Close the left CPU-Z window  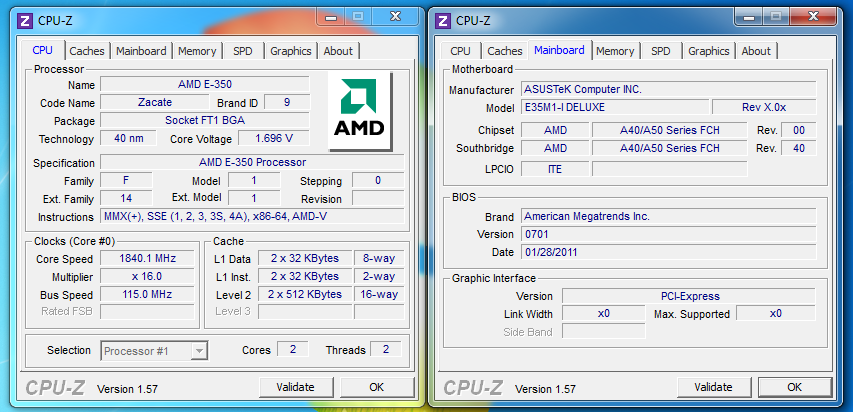[395, 17]
